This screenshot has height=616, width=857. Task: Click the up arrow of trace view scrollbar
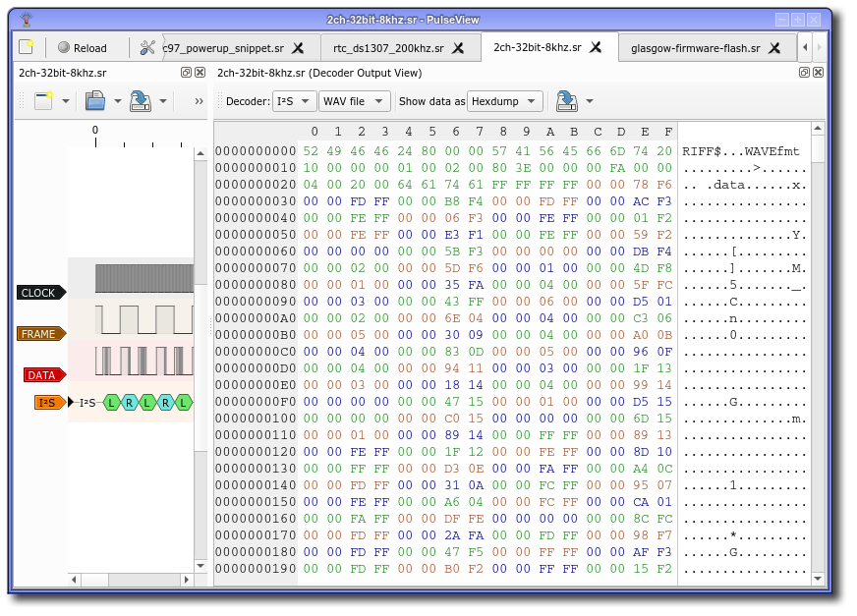tap(200, 153)
